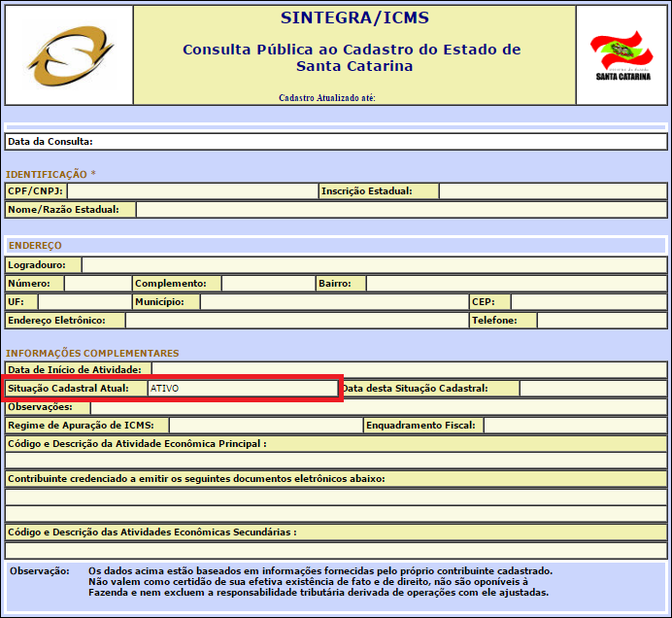
Task: Click the Logradouro address field
Action: (374, 265)
